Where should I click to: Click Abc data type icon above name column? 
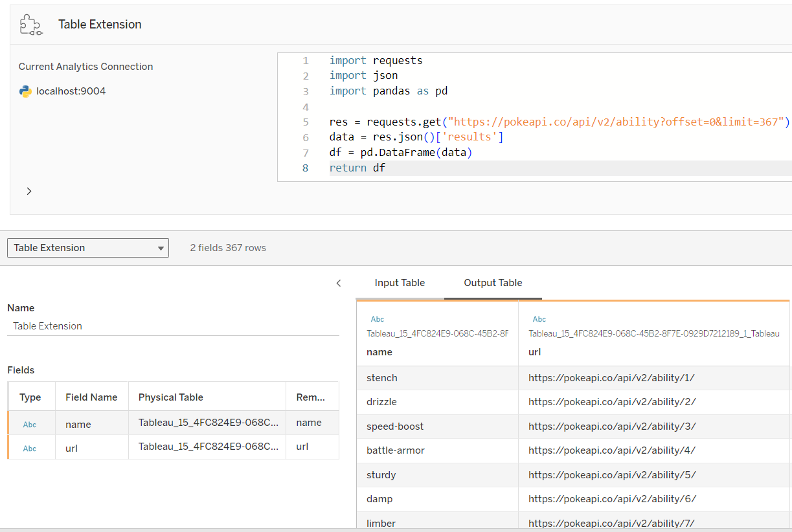(377, 319)
